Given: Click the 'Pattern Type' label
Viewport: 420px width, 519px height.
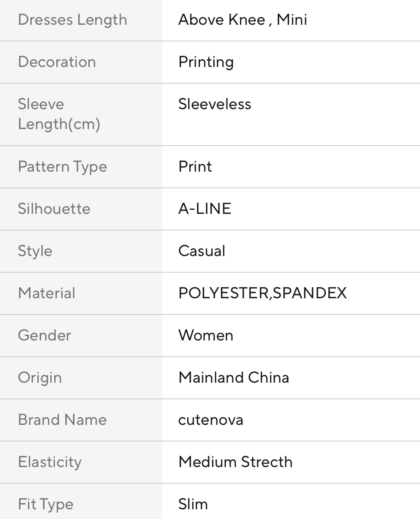Looking at the screenshot, I should coord(62,167).
